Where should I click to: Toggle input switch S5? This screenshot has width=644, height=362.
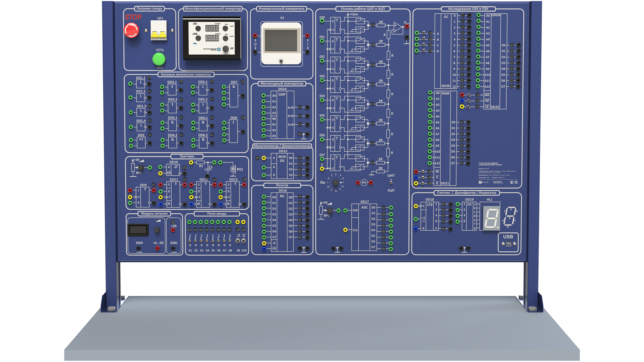[x=213, y=240]
